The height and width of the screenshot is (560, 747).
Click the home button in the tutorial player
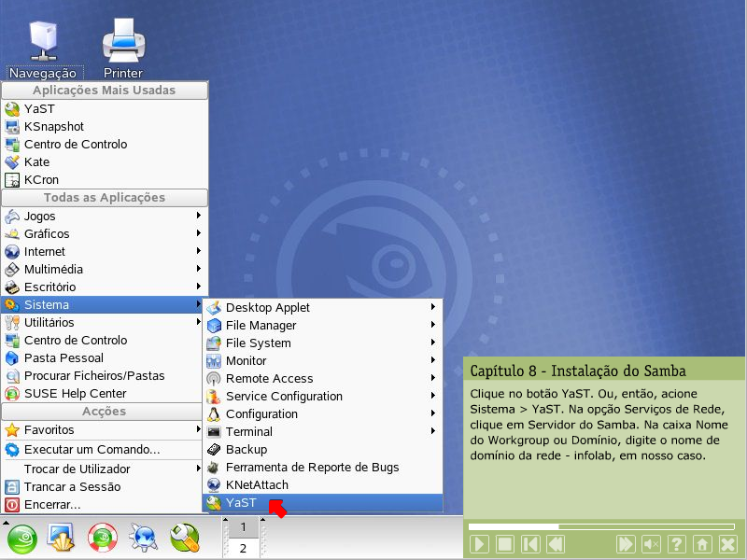702,544
